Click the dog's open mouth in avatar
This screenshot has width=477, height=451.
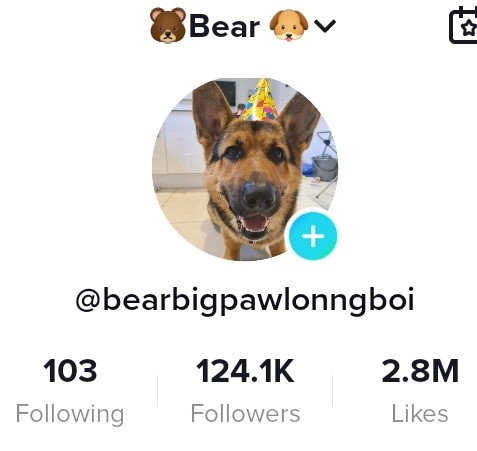[253, 226]
